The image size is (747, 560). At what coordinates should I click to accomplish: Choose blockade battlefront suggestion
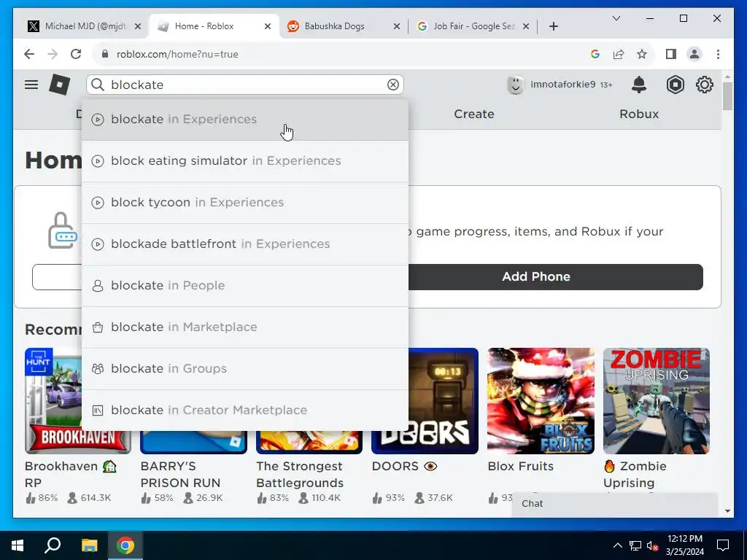click(245, 244)
